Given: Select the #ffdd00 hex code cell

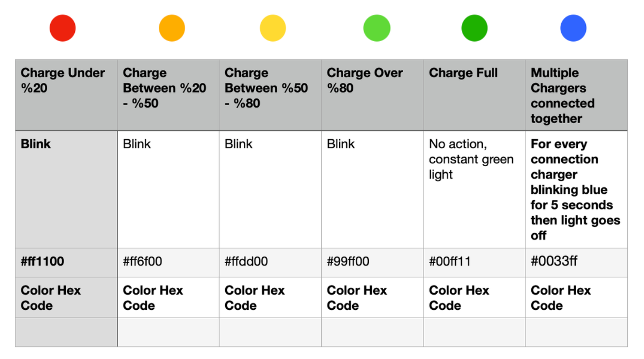Looking at the screenshot, I should 270,262.
